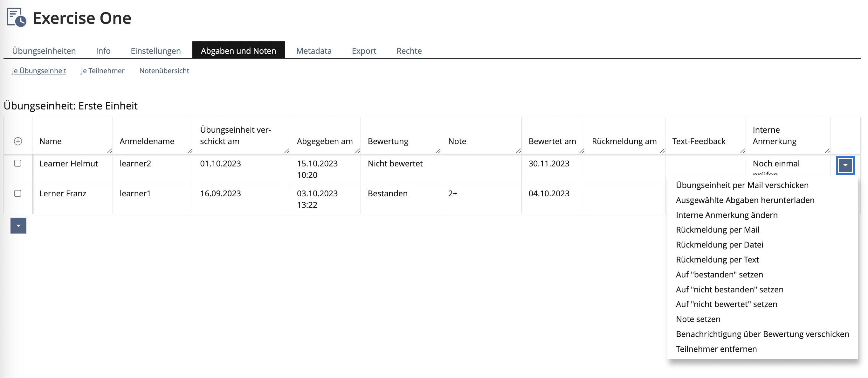Select Teilnehmer entfernen menu entry

click(x=716, y=349)
